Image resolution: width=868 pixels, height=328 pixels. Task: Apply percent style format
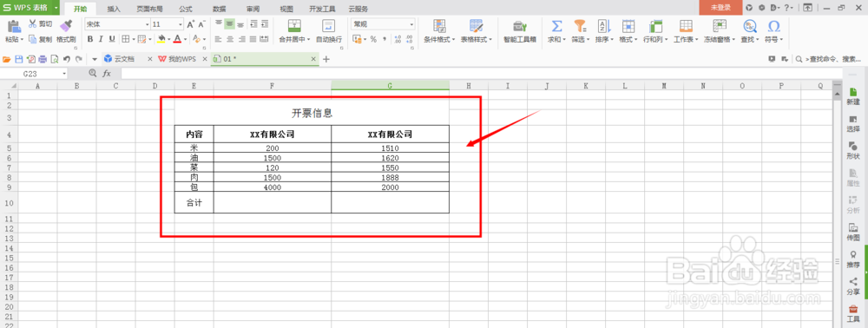tap(373, 39)
